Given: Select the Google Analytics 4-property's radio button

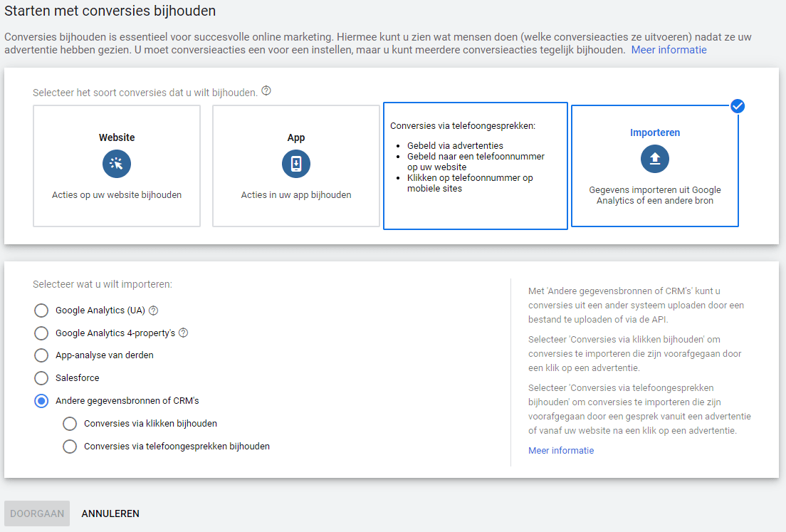Looking at the screenshot, I should click(41, 333).
